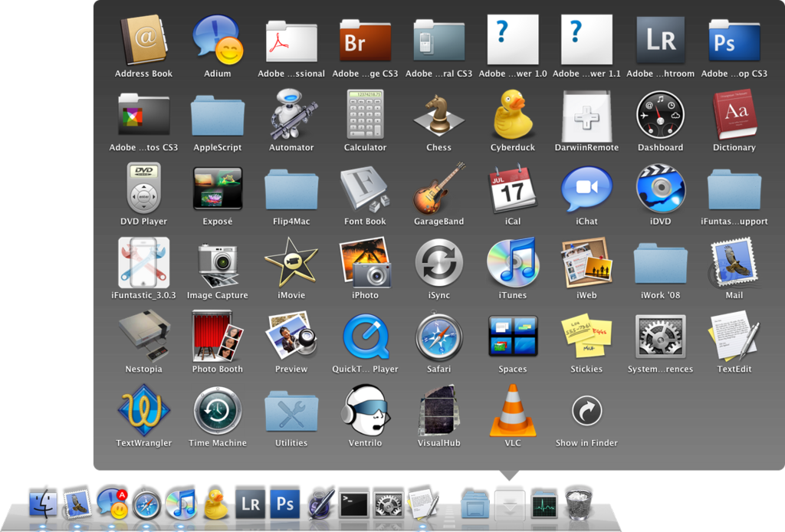Open QuickTime Player
Screen dimensions: 785x532
366,337
